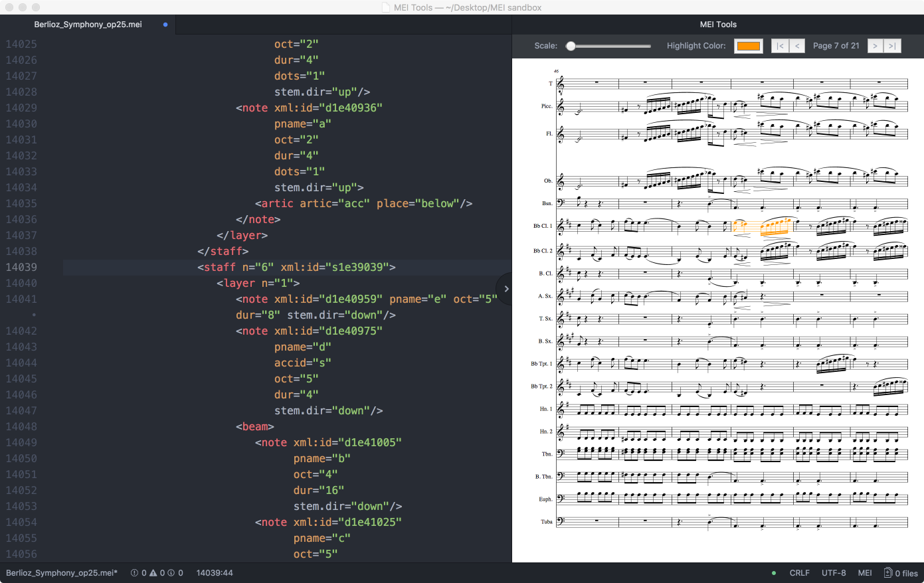The image size is (924, 583).
Task: Click the Euph. staff label
Action: coord(546,499)
